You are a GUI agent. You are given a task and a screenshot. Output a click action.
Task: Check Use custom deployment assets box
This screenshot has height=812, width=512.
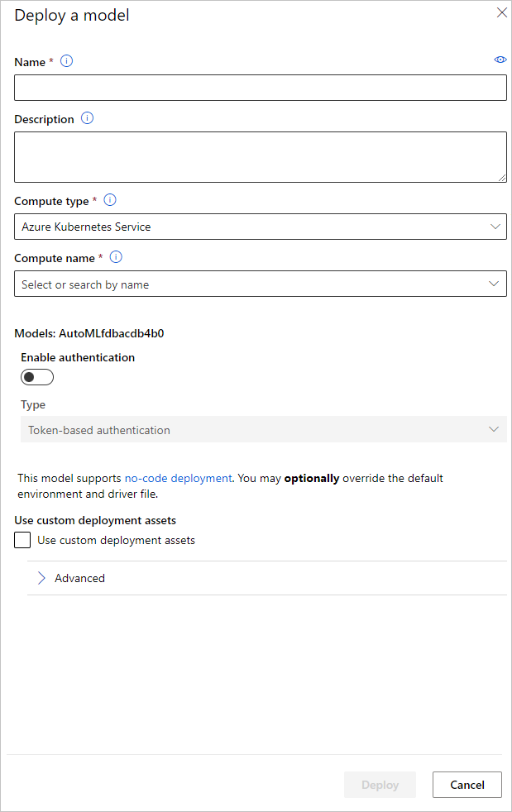[x=23, y=541]
